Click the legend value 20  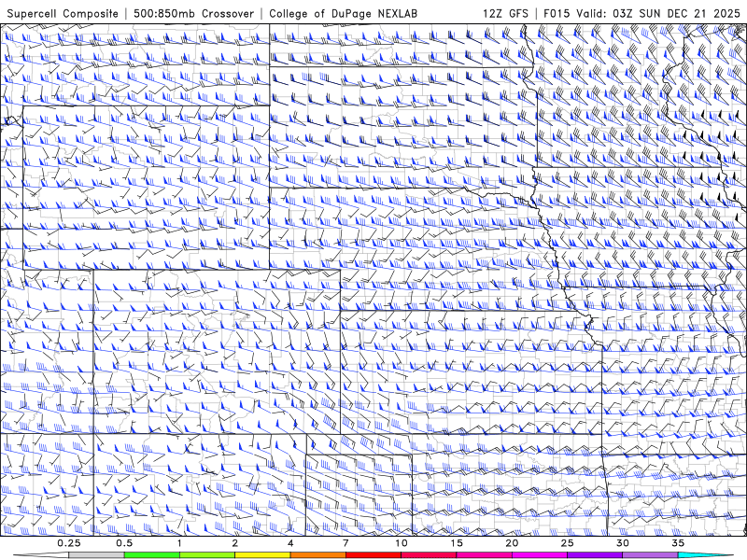pyautogui.click(x=512, y=543)
